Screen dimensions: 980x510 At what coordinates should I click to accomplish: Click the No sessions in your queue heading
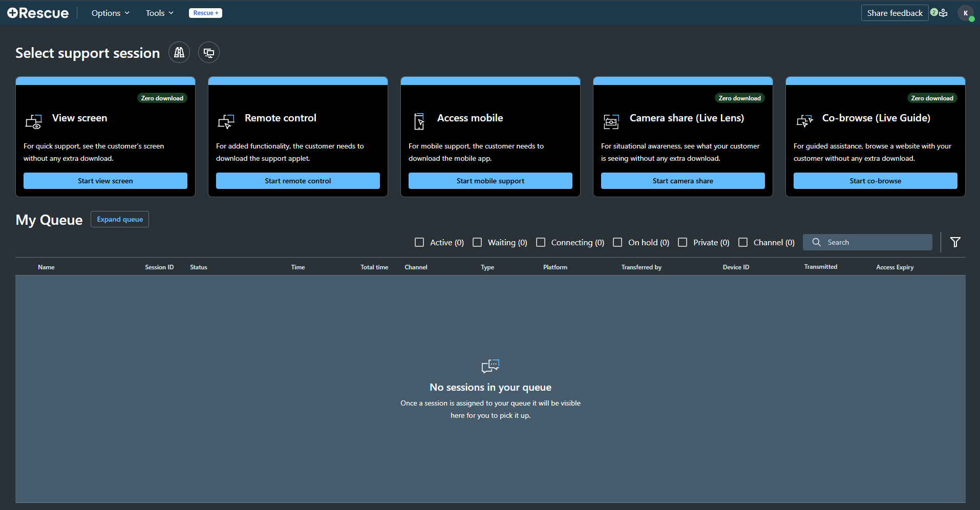pyautogui.click(x=491, y=387)
